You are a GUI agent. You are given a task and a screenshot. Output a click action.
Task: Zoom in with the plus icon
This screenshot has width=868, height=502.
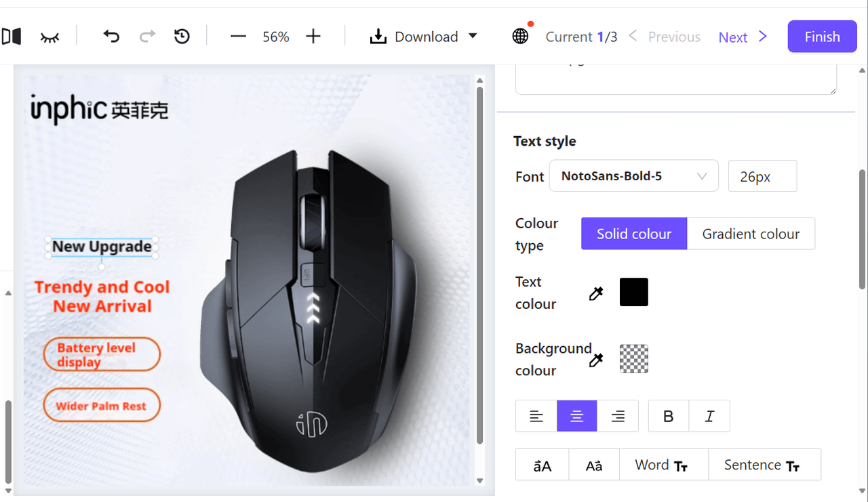(x=313, y=37)
